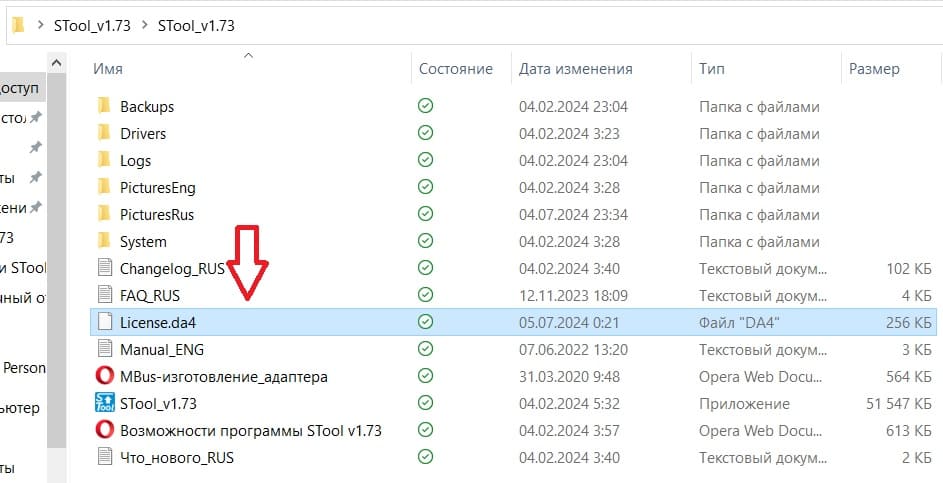943x483 pixels.
Task: Select the PicturesRus folder icon
Action: click(x=104, y=214)
